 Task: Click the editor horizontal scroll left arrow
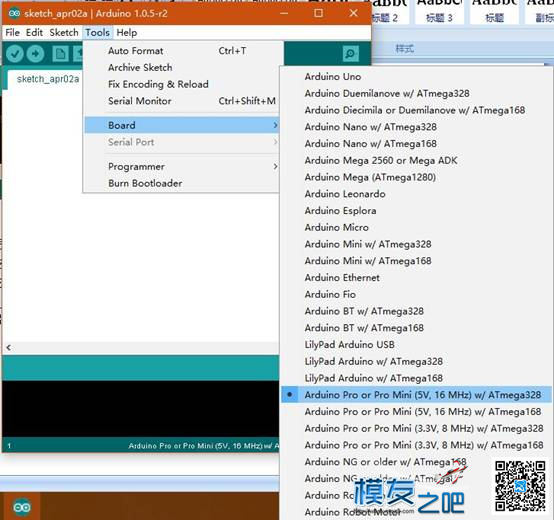[x=8, y=348]
